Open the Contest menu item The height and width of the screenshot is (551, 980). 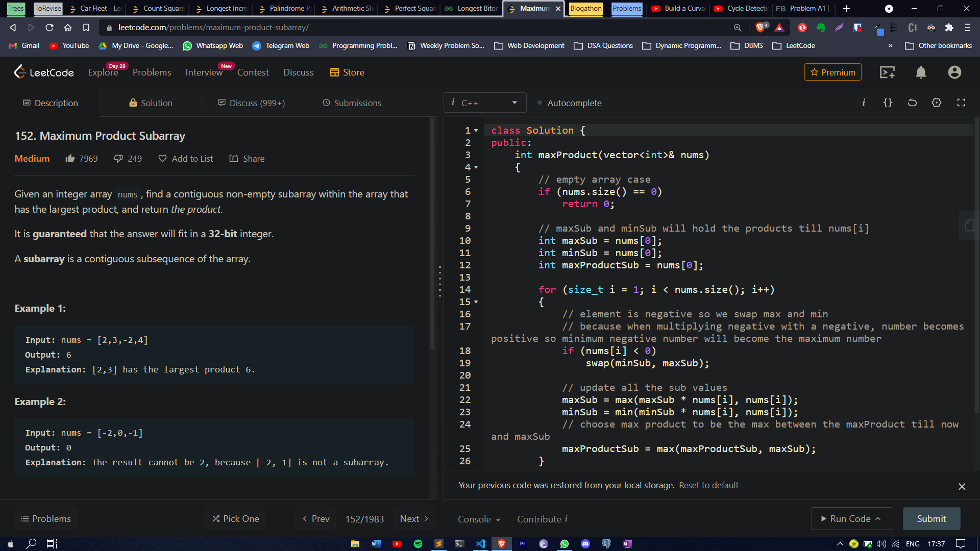253,72
